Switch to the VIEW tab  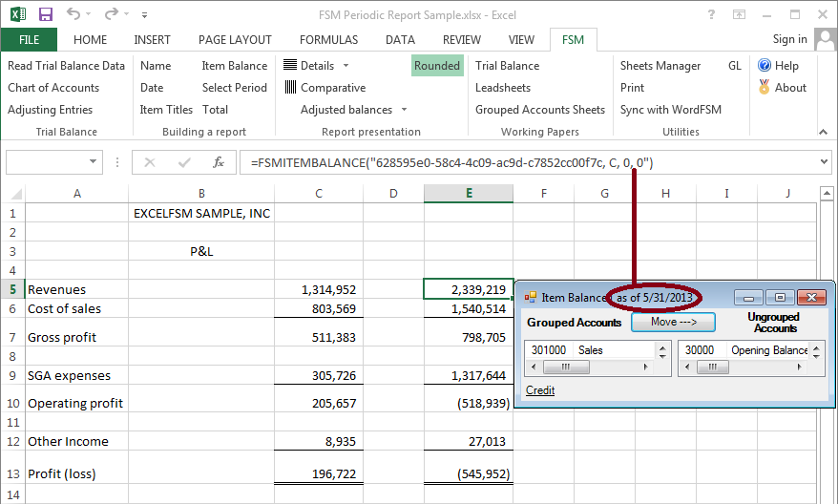pos(521,39)
